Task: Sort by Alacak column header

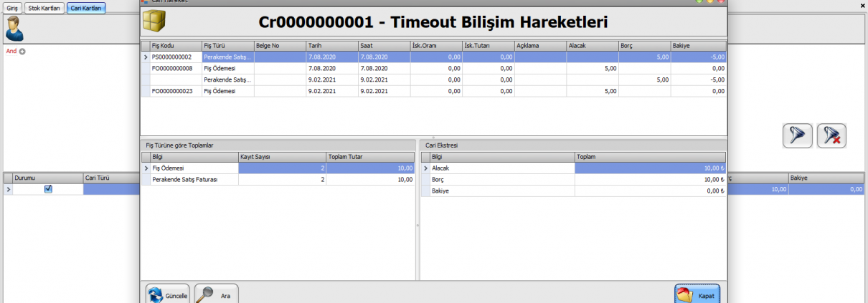Action: (592, 46)
